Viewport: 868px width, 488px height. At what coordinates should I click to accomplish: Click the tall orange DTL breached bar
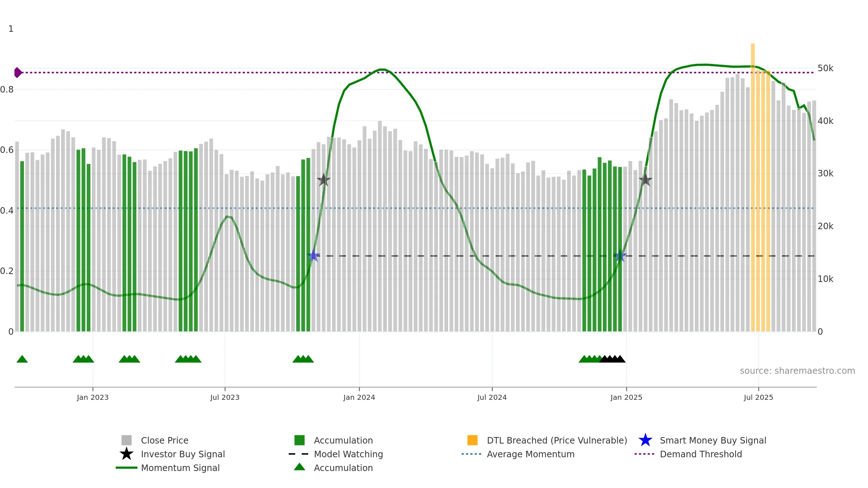pos(753,187)
